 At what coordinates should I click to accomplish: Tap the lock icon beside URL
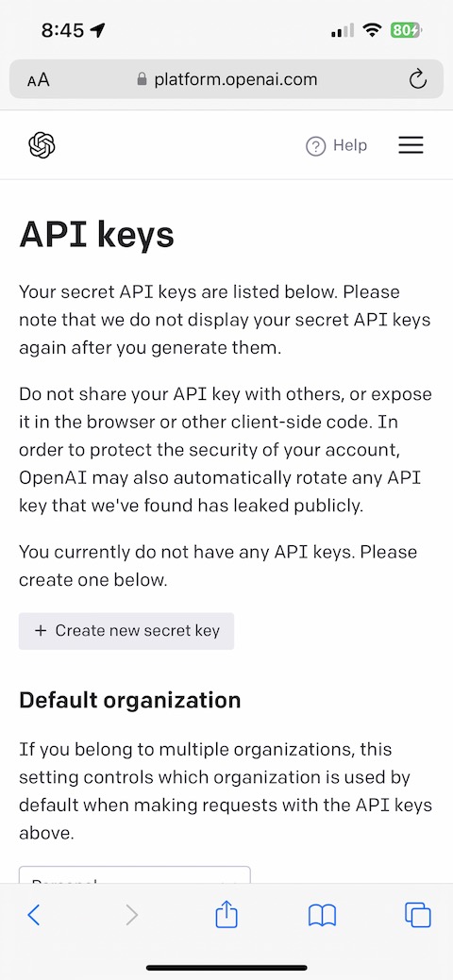click(142, 79)
